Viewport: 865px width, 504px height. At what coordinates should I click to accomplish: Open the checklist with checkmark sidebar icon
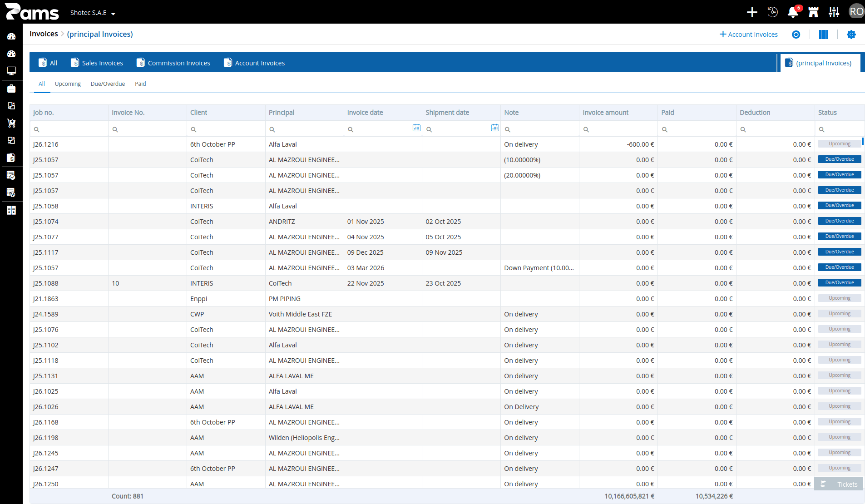pos(11,175)
